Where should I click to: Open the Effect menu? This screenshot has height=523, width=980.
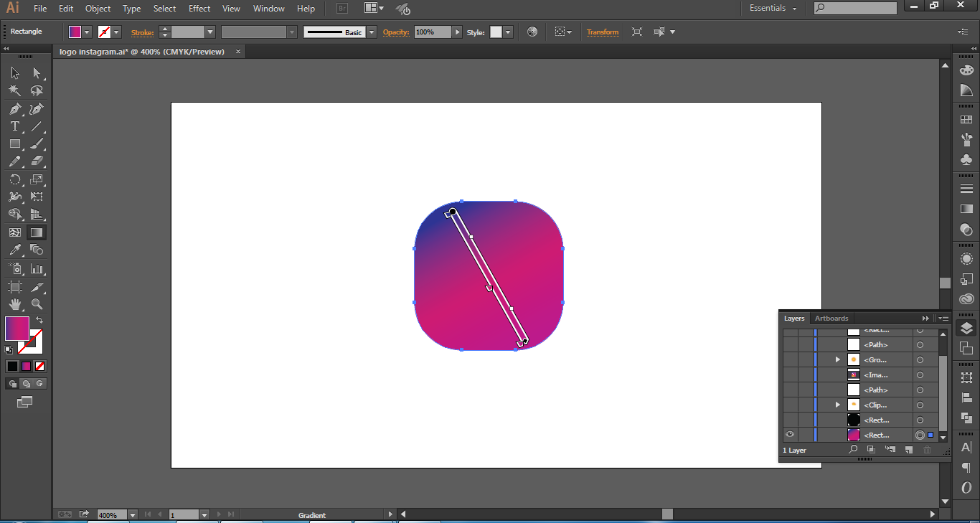coord(199,9)
